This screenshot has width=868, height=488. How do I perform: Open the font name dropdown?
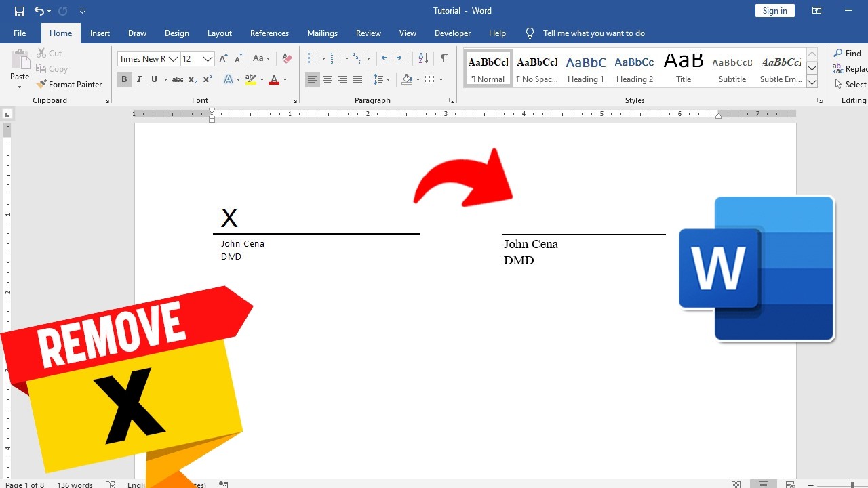click(x=174, y=59)
